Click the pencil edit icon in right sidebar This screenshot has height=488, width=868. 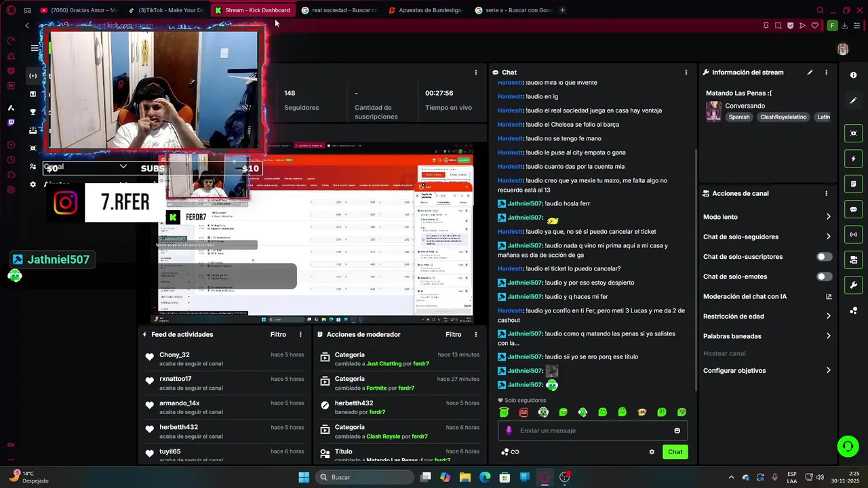(854, 100)
